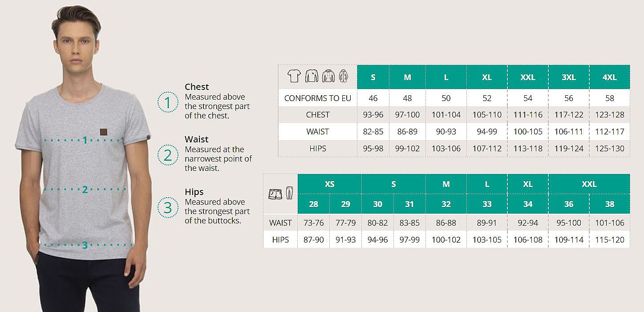Image resolution: width=644 pixels, height=312 pixels.
Task: Click the circled number 2 Waist icon
Action: tap(167, 155)
